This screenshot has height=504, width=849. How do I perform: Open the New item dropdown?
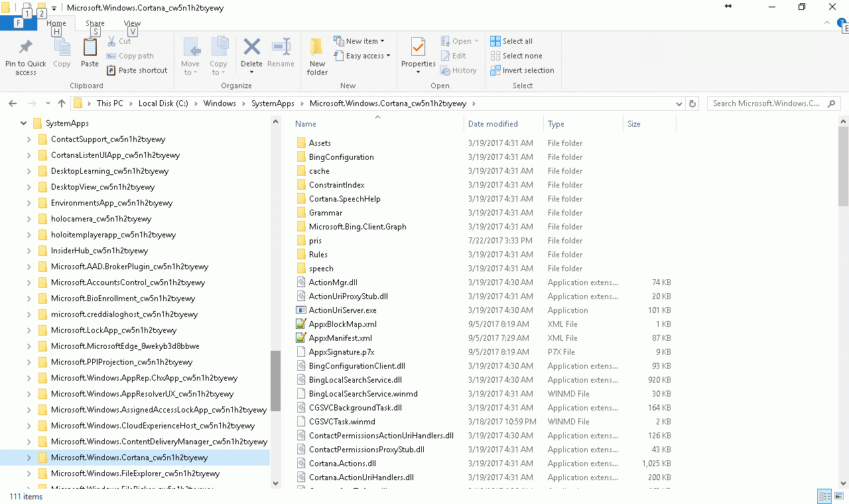tap(359, 41)
